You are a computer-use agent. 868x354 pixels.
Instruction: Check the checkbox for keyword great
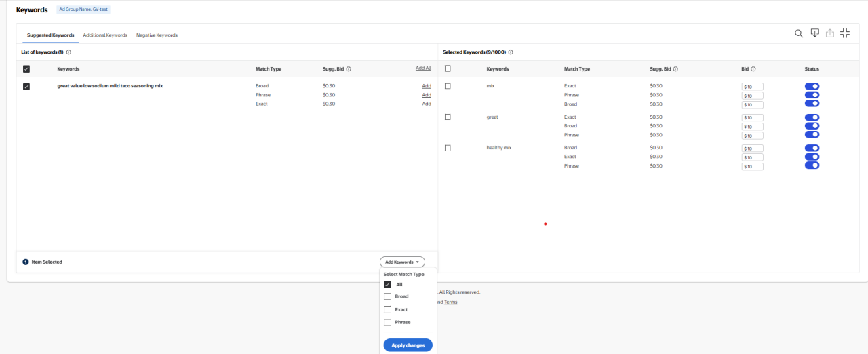(448, 117)
